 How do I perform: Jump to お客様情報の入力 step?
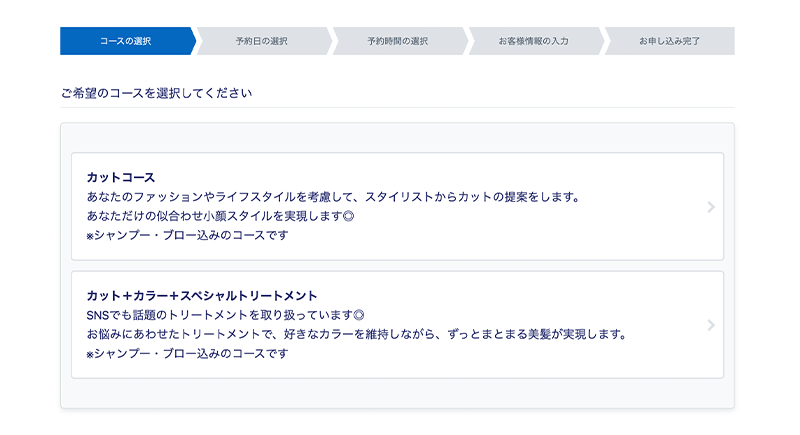[533, 41]
